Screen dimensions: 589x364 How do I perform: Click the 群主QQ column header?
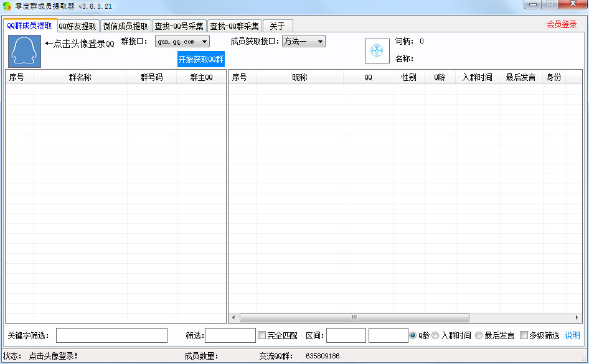201,77
